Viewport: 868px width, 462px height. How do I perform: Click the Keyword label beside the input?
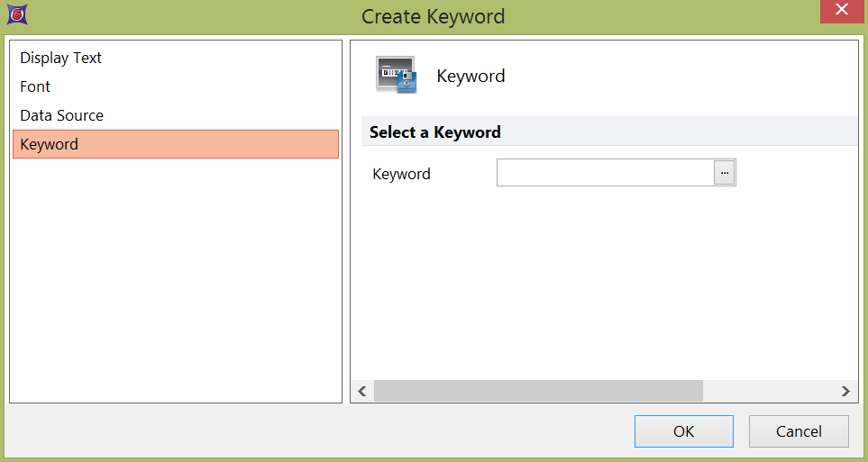401,174
